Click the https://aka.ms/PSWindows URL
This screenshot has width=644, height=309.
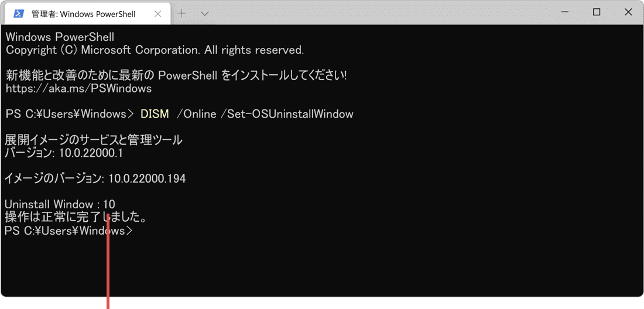pos(78,88)
